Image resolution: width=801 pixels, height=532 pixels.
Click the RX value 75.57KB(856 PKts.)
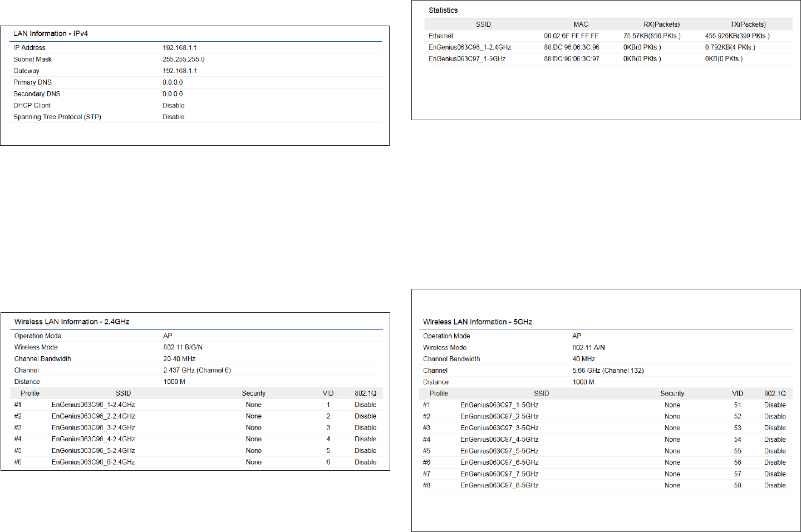point(652,36)
